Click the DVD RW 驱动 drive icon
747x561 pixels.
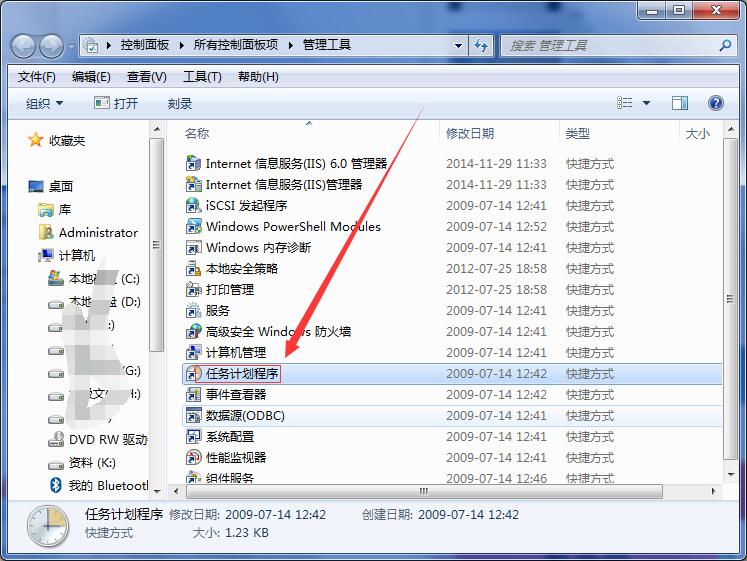(56, 439)
